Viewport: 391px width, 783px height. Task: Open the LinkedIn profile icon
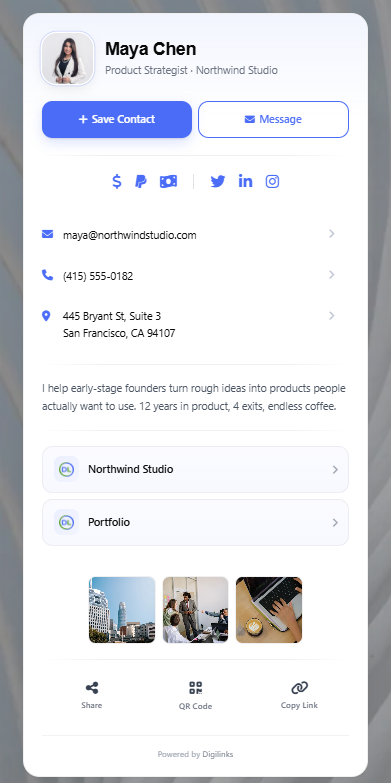coord(245,181)
